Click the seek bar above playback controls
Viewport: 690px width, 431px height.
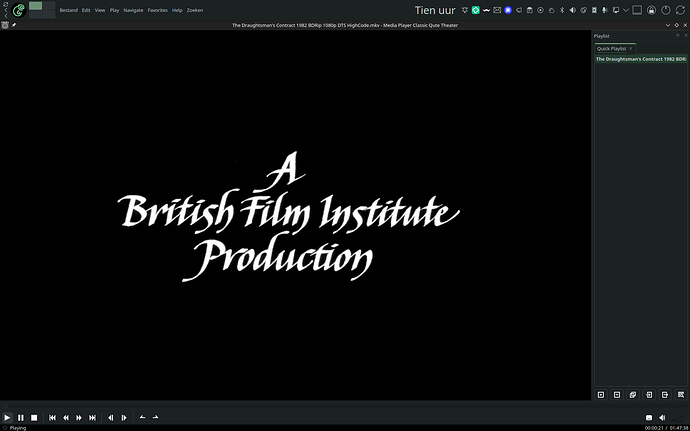(x=345, y=405)
